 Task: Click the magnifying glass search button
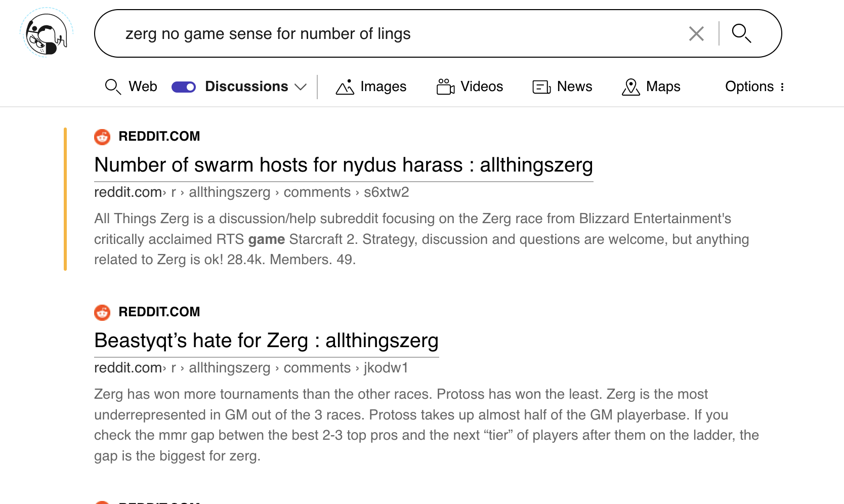point(741,33)
